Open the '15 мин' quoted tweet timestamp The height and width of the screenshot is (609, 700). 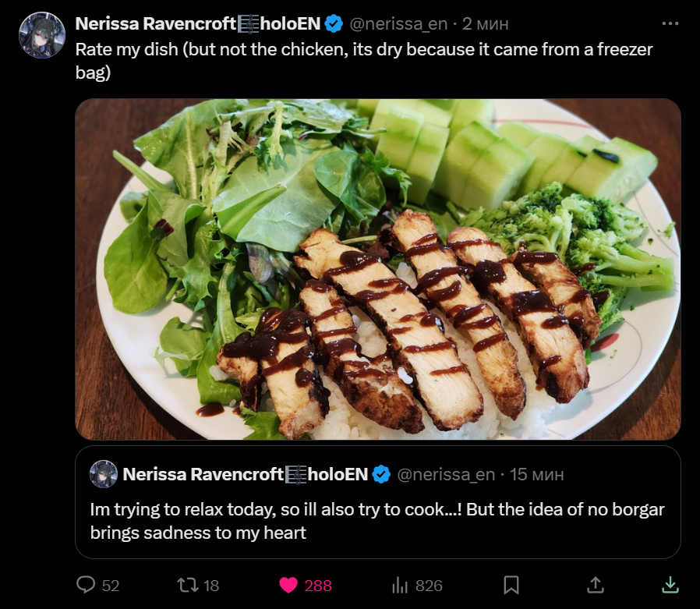pyautogui.click(x=538, y=474)
